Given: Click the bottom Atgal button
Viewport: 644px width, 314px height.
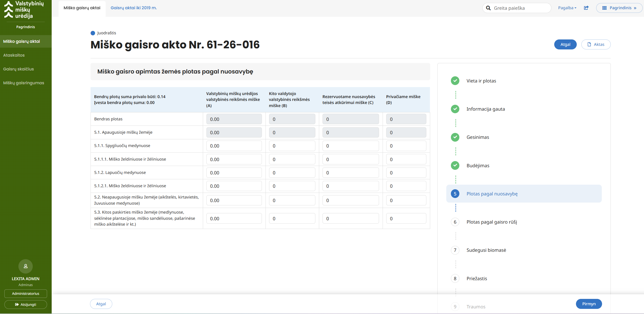Looking at the screenshot, I should pyautogui.click(x=101, y=304).
